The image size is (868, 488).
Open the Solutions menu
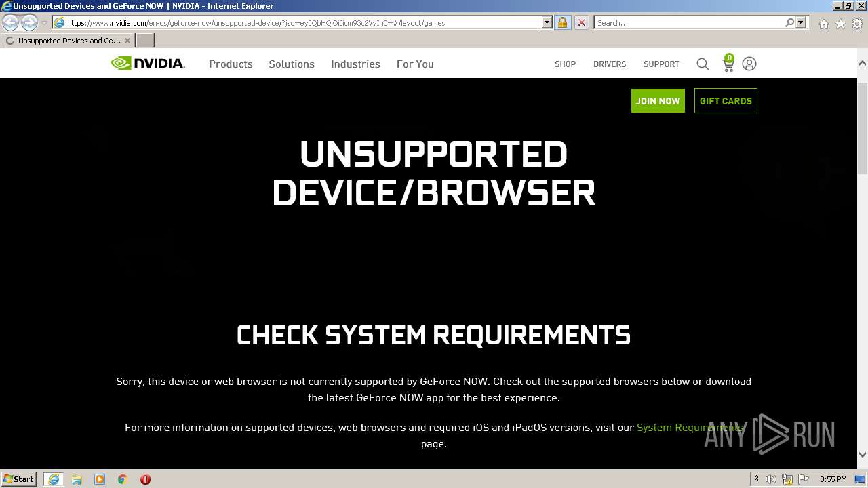point(292,64)
